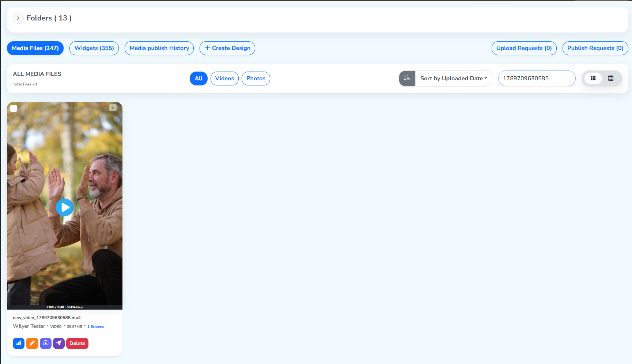Click the Total Files - 1 label
632x364 pixels.
(25, 84)
